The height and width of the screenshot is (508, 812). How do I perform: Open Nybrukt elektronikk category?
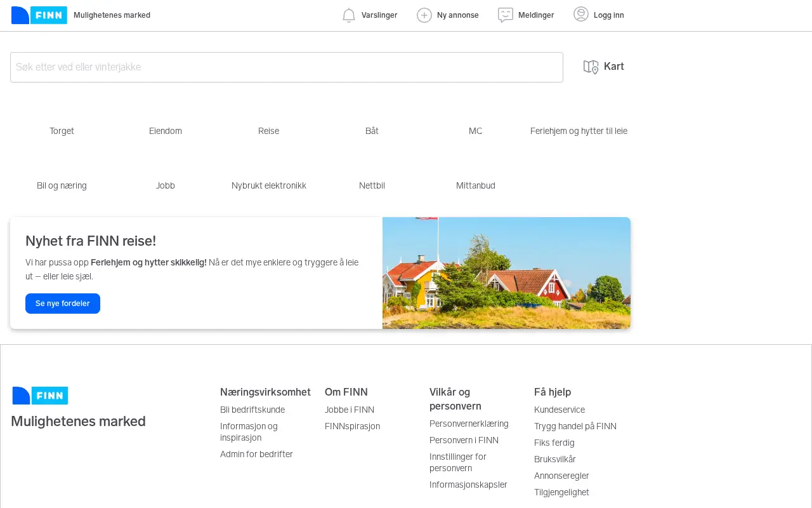click(269, 185)
